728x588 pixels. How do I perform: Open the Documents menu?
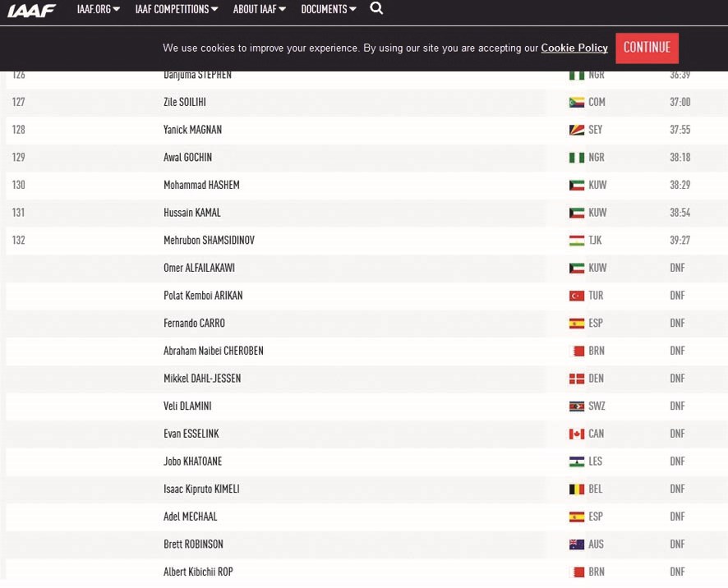click(329, 9)
